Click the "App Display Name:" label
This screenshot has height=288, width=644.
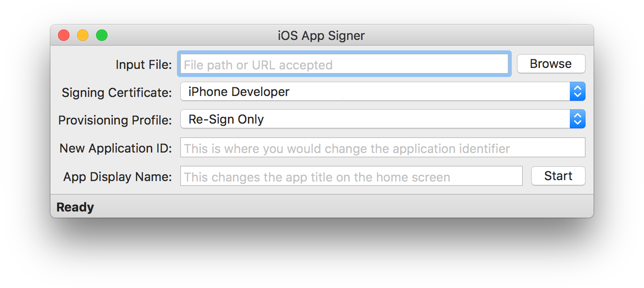(117, 177)
